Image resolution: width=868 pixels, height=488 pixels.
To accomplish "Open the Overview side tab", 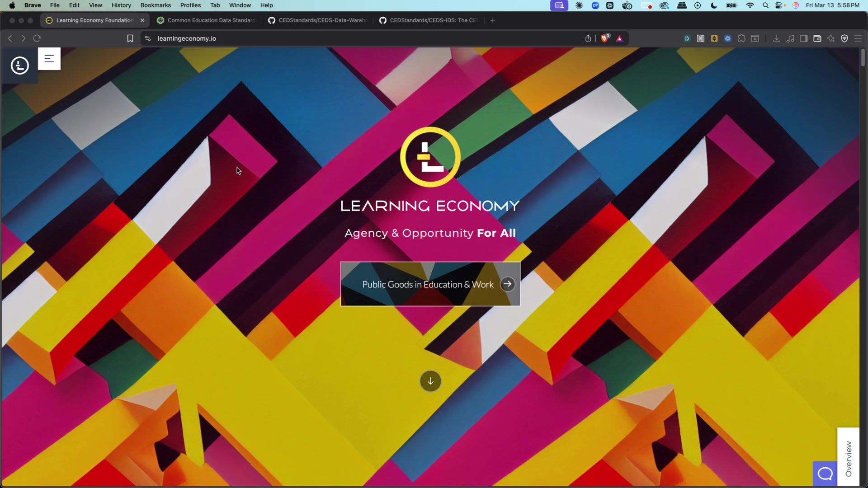I will pyautogui.click(x=848, y=457).
